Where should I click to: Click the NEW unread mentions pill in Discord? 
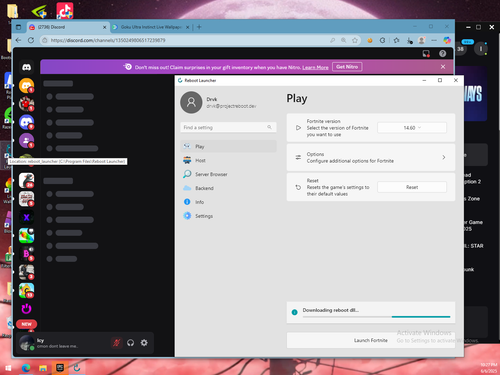26,324
